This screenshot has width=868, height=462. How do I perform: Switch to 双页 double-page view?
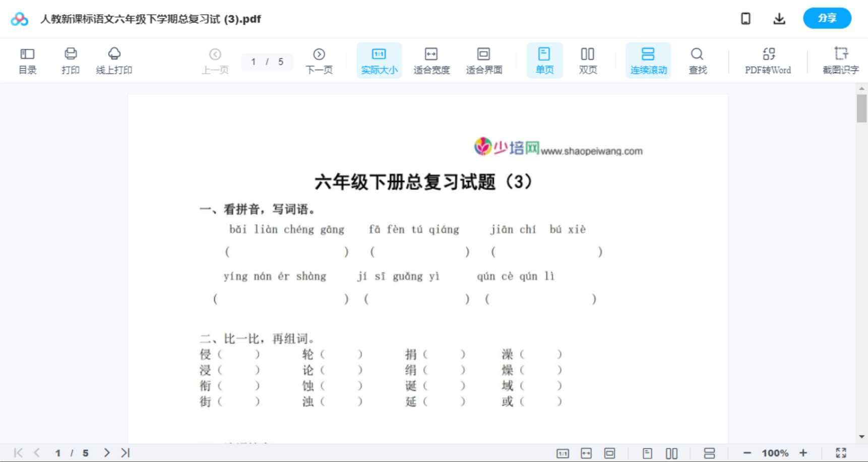click(x=588, y=60)
